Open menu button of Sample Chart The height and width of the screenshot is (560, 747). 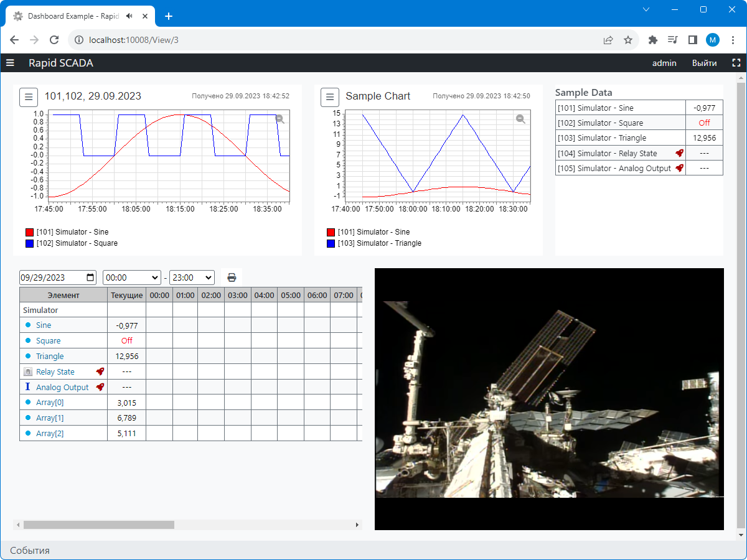tap(330, 97)
